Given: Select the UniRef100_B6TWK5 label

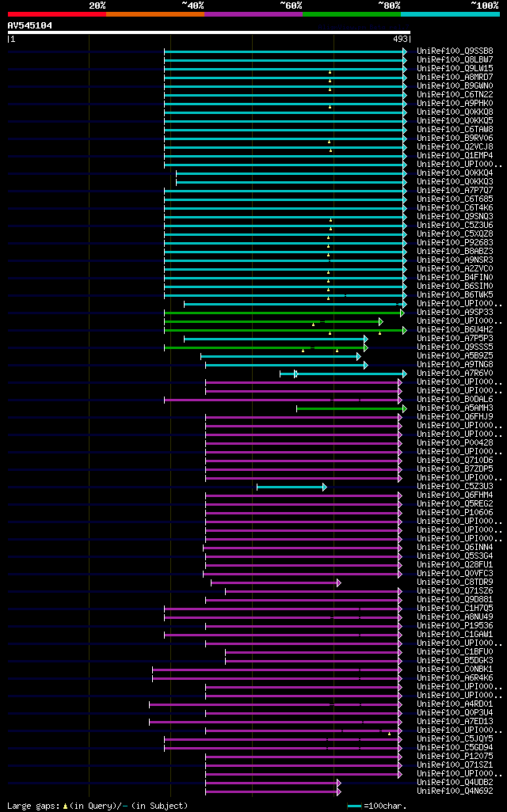Looking at the screenshot, I should coord(456,294).
